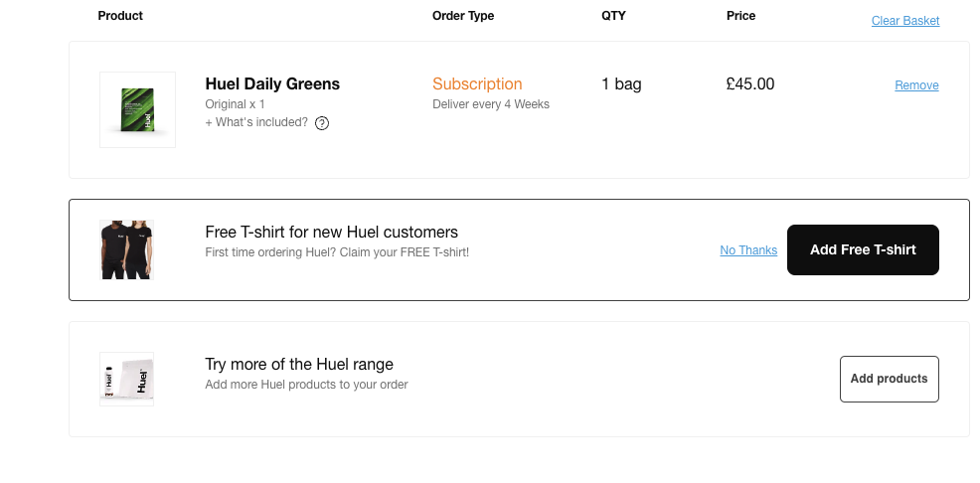The image size is (980, 483).
Task: Click the question mark help icon
Action: pos(322,123)
